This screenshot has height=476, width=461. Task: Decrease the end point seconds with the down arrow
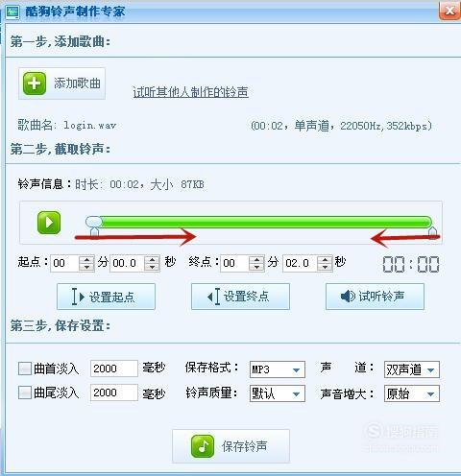[x=325, y=267]
